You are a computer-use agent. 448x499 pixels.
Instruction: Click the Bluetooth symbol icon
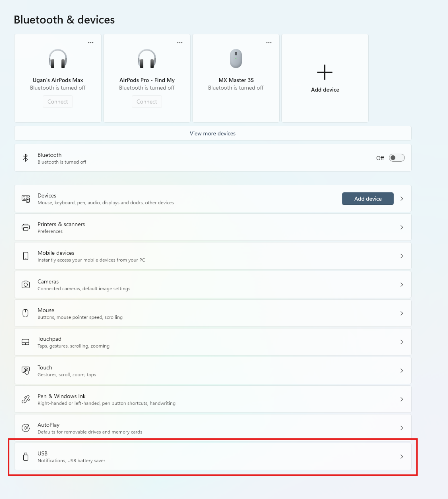point(25,158)
